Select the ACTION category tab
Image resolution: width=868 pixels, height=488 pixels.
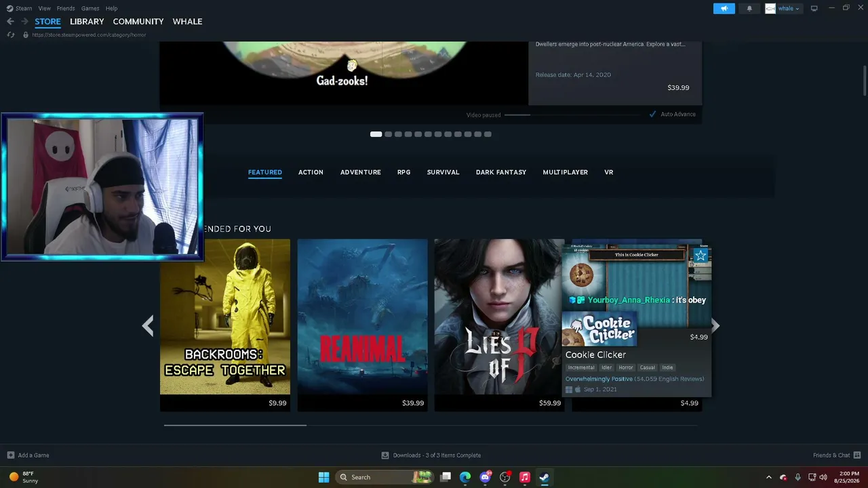[311, 172]
